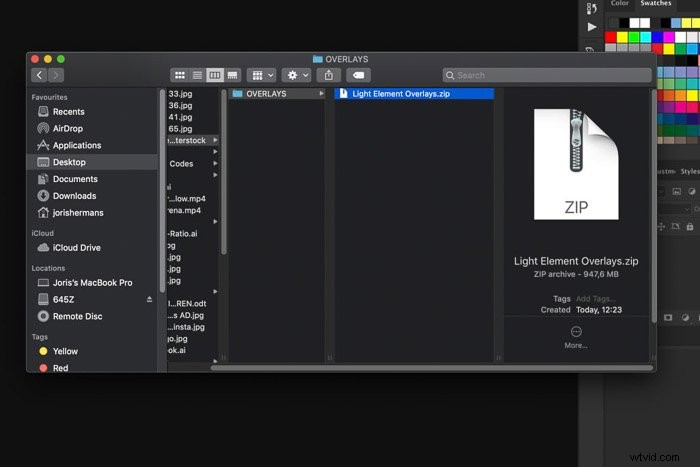The width and height of the screenshot is (700, 467).
Task: Go back with the Finder back arrow
Action: [39, 75]
